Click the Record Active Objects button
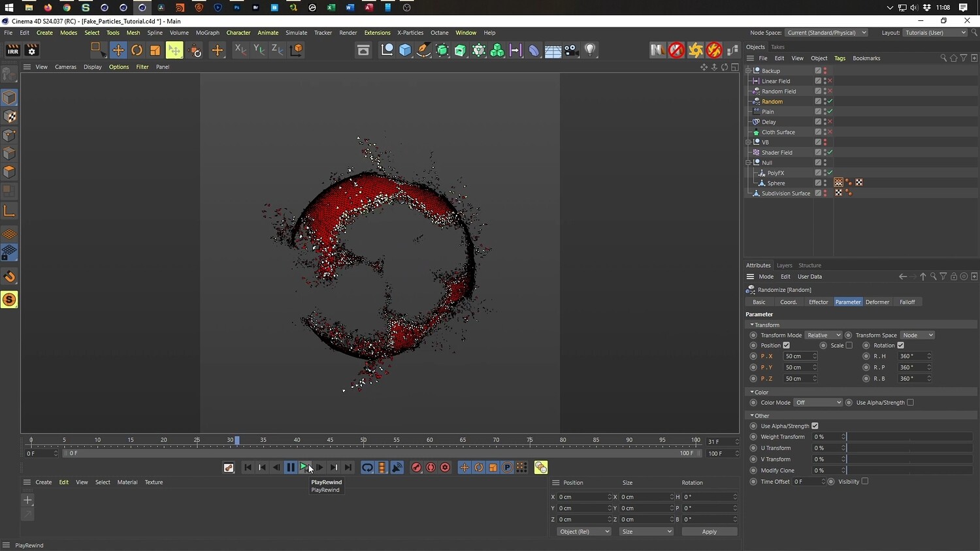 416,467
